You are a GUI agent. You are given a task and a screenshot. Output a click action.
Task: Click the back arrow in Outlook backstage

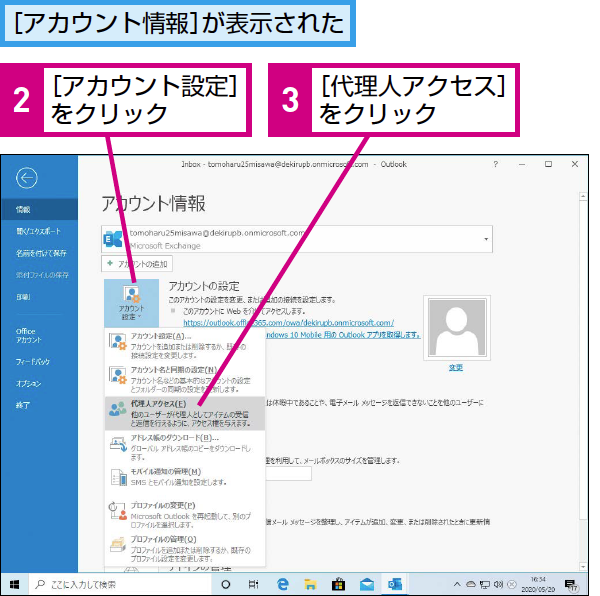point(26,178)
